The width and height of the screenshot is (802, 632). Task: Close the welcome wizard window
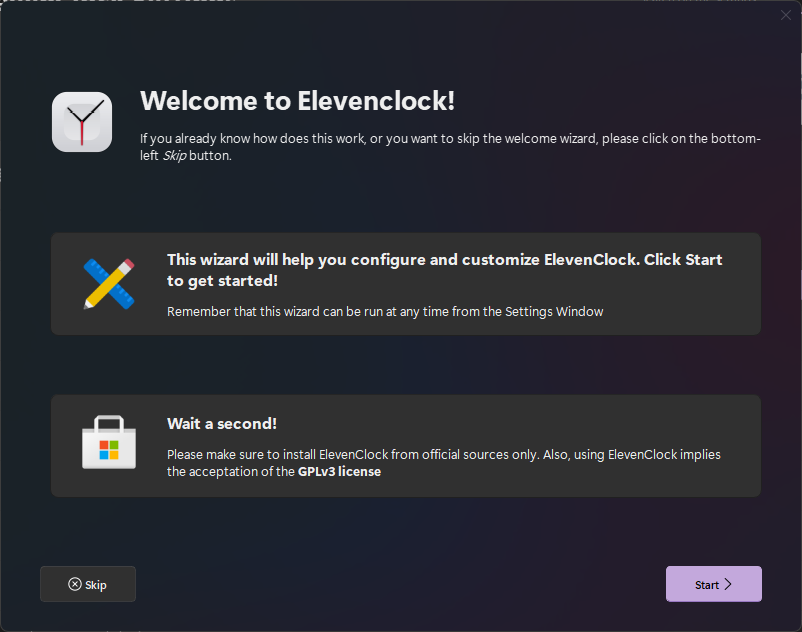[x=787, y=15]
